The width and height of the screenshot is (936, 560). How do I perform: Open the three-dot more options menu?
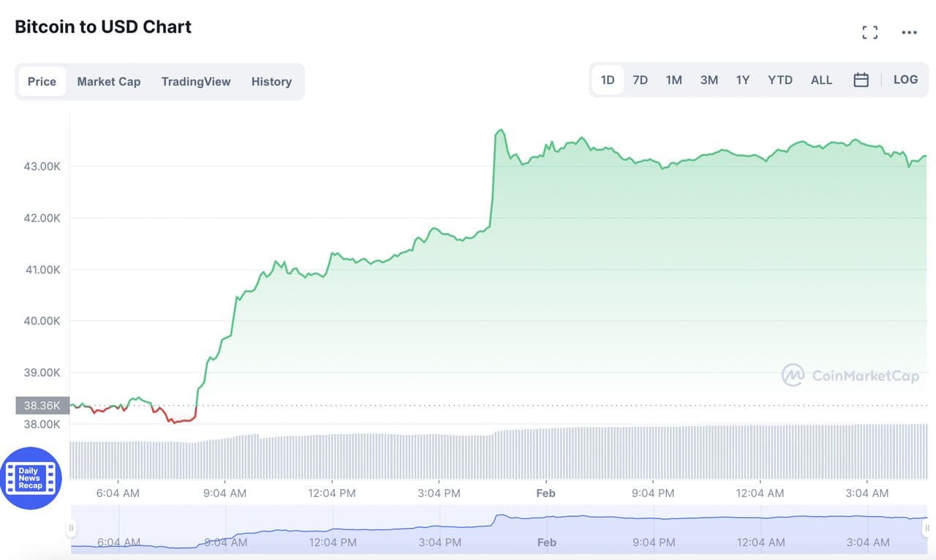click(x=909, y=32)
